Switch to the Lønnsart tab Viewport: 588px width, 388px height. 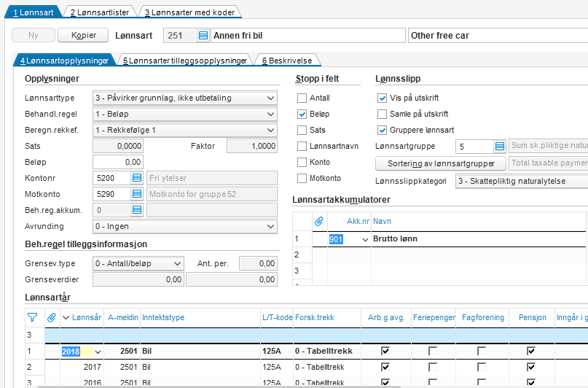tap(33, 12)
